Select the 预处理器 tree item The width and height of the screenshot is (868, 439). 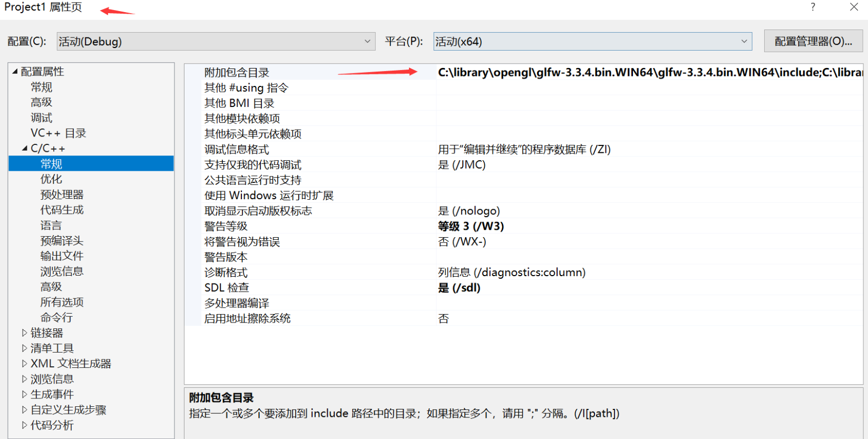tap(62, 194)
